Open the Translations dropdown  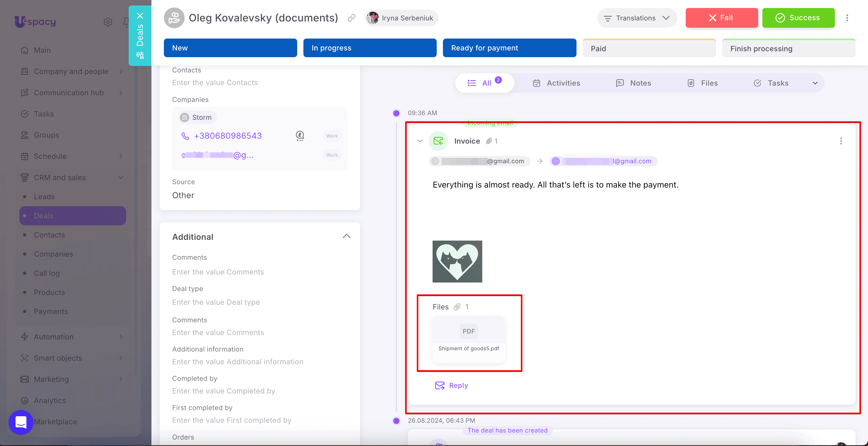click(x=637, y=18)
